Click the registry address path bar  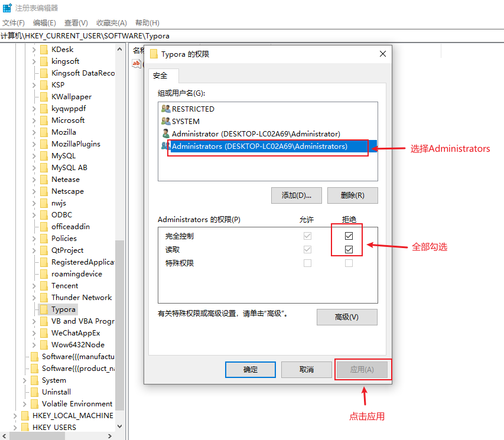coord(252,35)
